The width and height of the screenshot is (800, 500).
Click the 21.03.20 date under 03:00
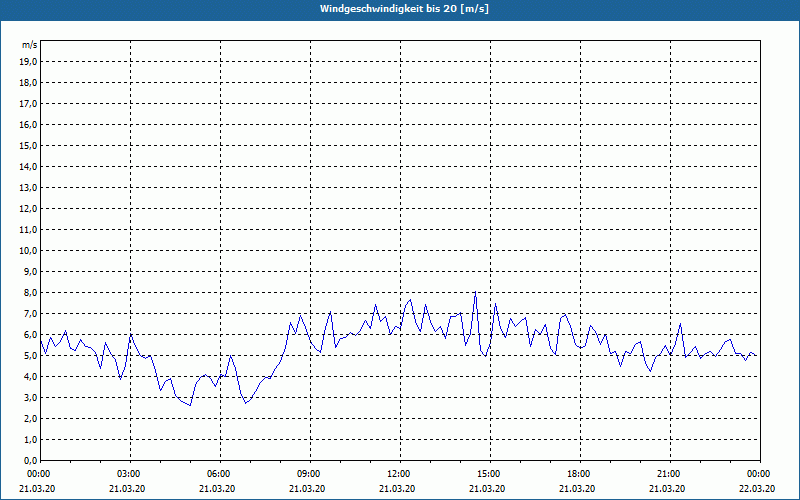click(127, 489)
